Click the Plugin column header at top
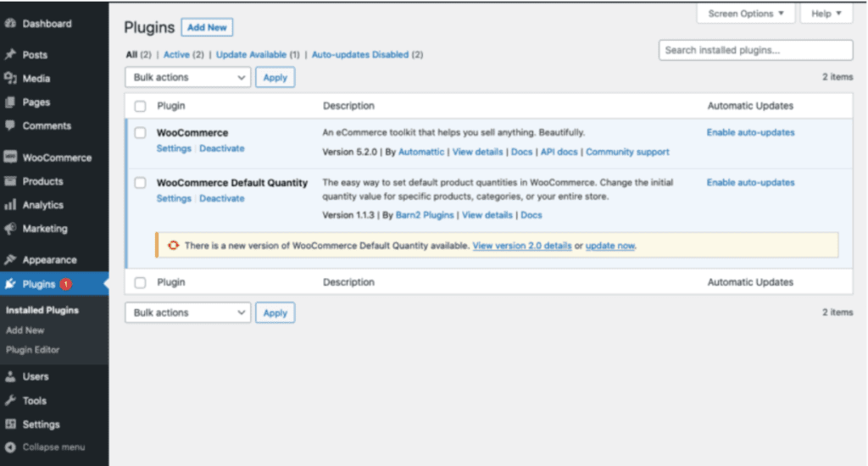This screenshot has height=466, width=868. (x=171, y=106)
